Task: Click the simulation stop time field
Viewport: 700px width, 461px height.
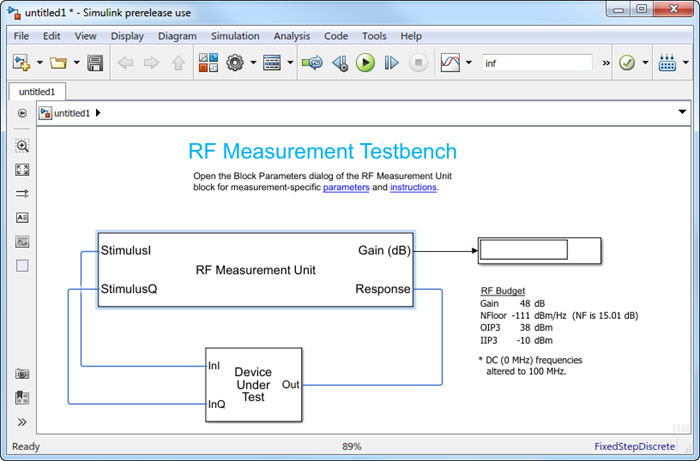Action: [537, 63]
